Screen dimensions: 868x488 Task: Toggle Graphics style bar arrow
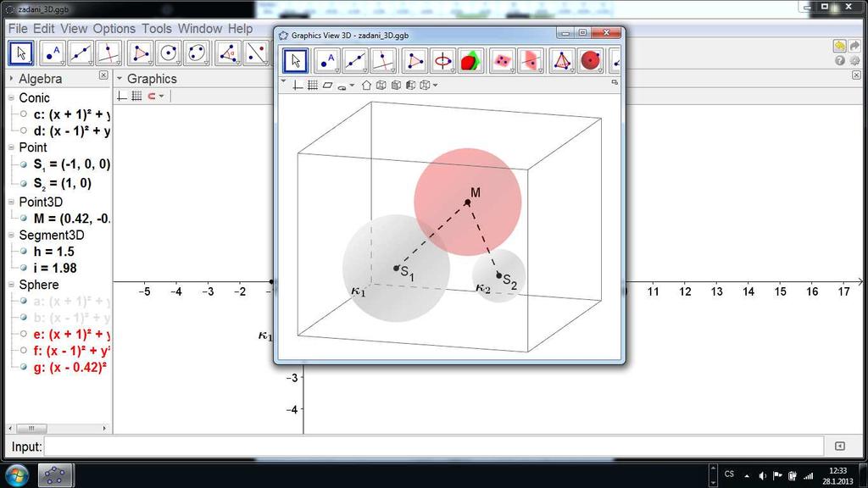point(119,79)
